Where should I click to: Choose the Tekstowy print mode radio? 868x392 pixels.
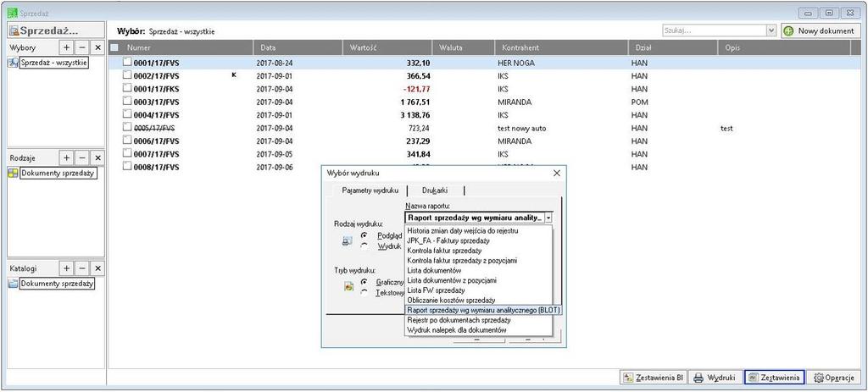coord(364,292)
